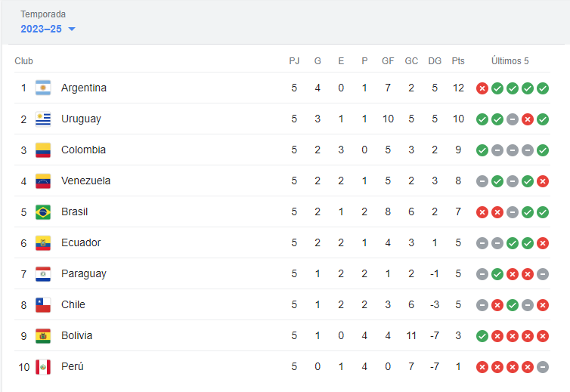Open the Venezuela team link
The width and height of the screenshot is (570, 392).
point(85,181)
